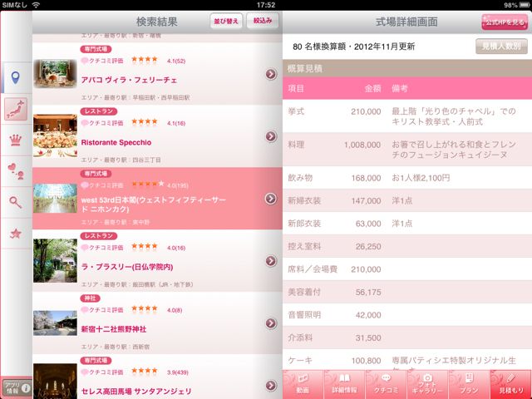532x399 pixels.
Task: Open the 絞込み filter options
Action: (x=263, y=21)
